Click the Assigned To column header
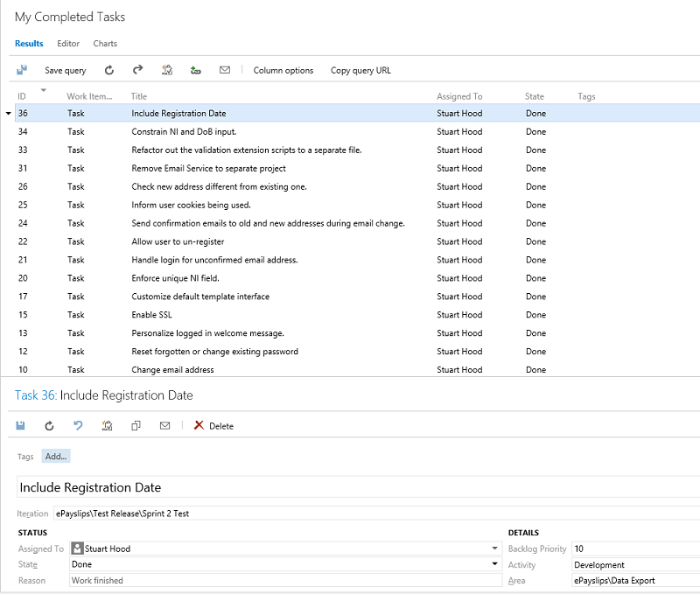 pos(459,96)
